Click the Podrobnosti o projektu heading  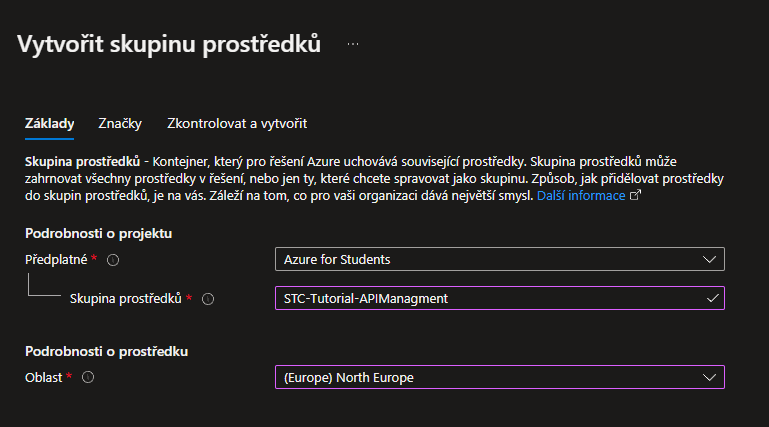tap(98, 233)
